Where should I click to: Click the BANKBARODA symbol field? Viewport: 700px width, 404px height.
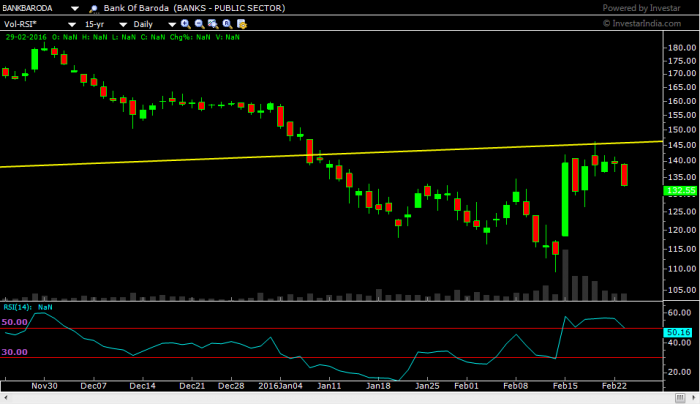pyautogui.click(x=28, y=8)
